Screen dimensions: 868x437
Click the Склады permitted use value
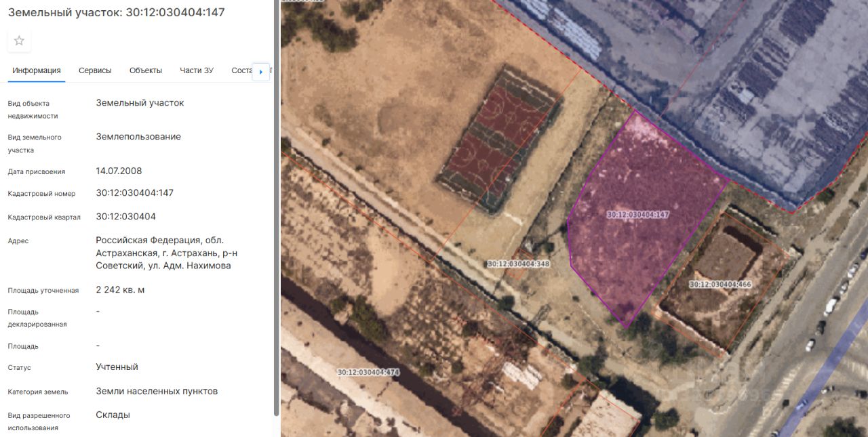[113, 415]
